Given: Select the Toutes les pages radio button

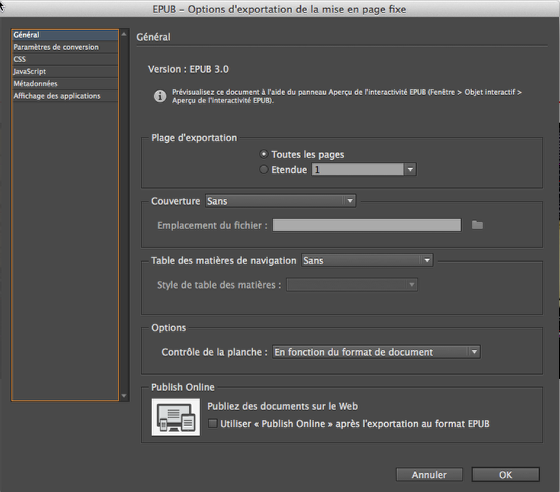Looking at the screenshot, I should click(264, 154).
